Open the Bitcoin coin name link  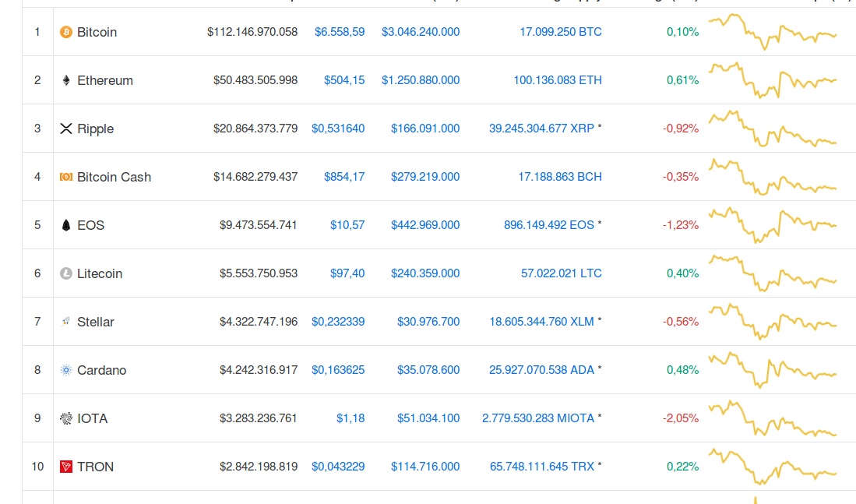(97, 32)
